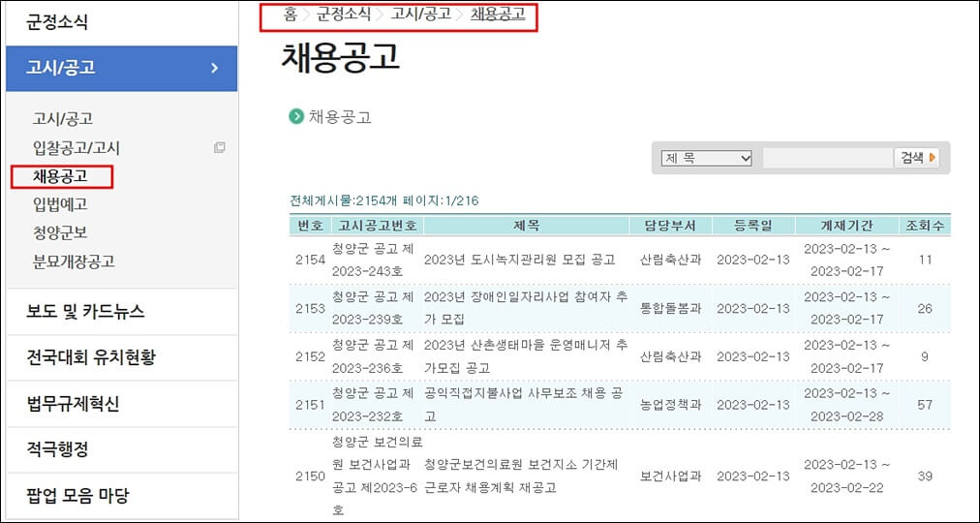
Task: Open the 전국대회 유치현황 menu
Action: coord(91,358)
